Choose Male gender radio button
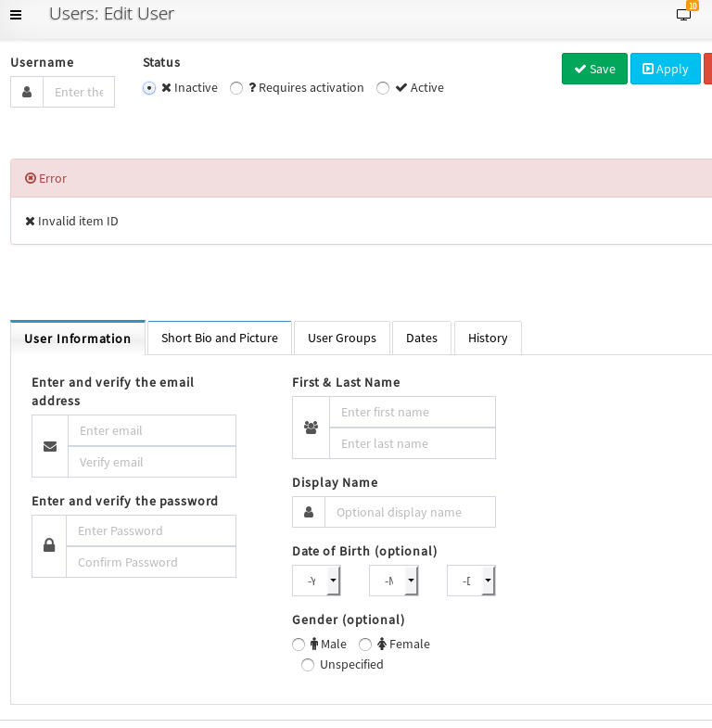This screenshot has height=728, width=712. click(x=299, y=645)
